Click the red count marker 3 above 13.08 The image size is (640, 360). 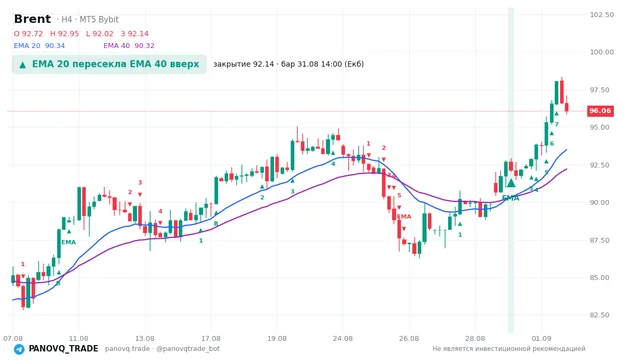click(140, 182)
